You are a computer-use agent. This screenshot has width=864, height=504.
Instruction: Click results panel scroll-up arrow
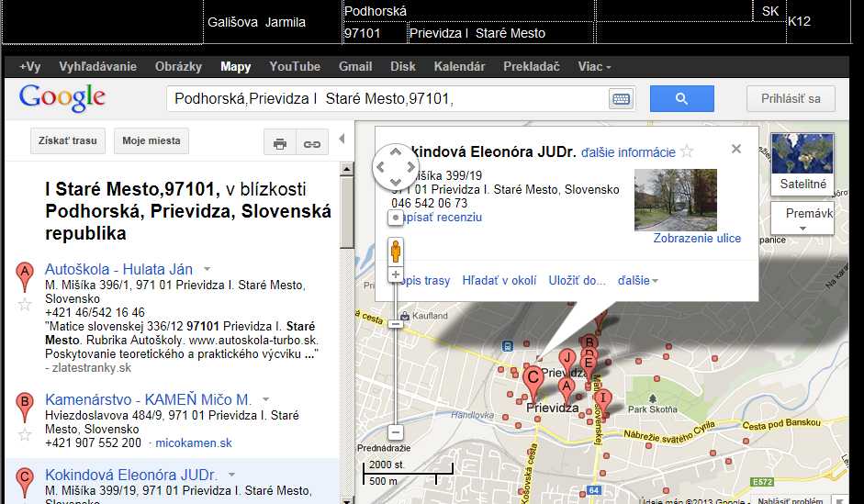click(x=346, y=169)
